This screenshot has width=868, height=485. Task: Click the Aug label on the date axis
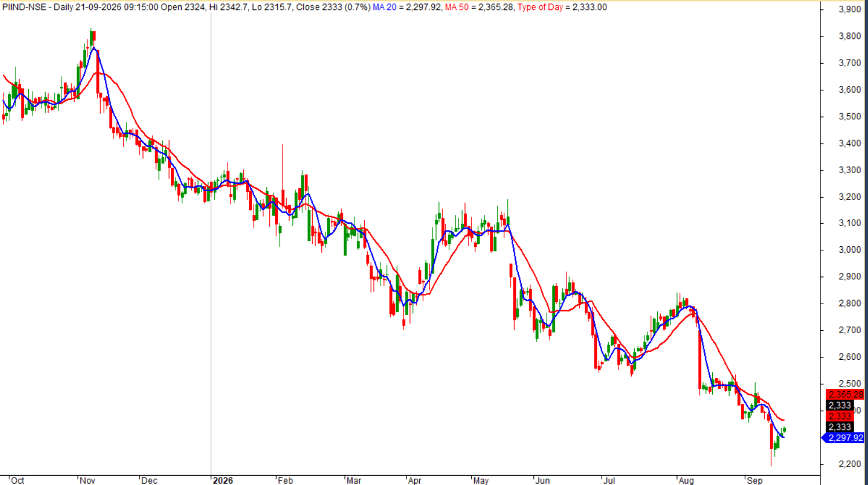coord(686,480)
